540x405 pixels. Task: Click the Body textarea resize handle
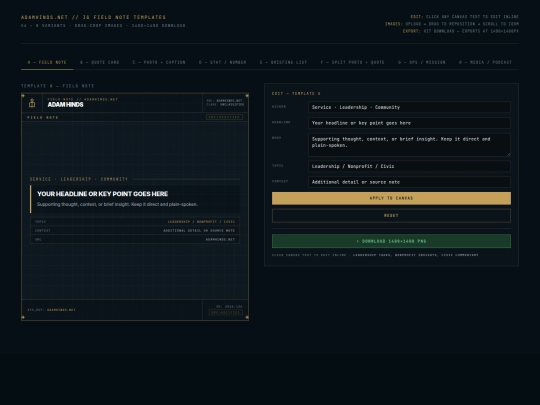(508, 154)
